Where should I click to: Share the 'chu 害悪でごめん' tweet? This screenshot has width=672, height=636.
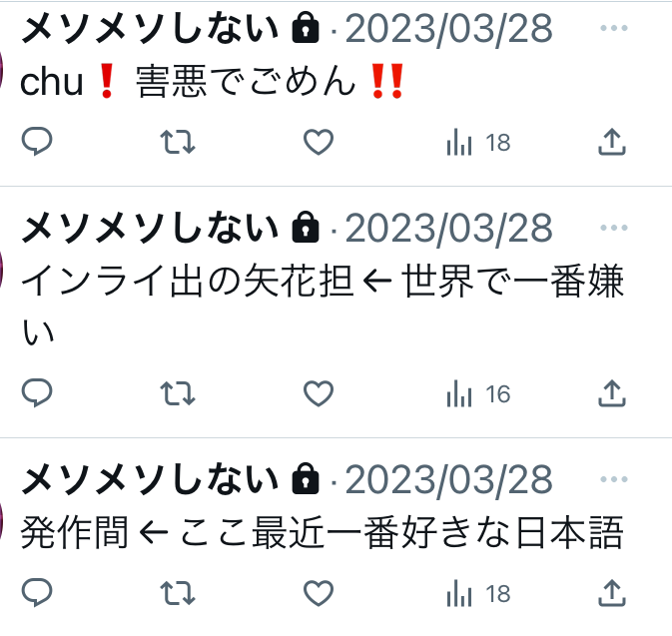612,142
